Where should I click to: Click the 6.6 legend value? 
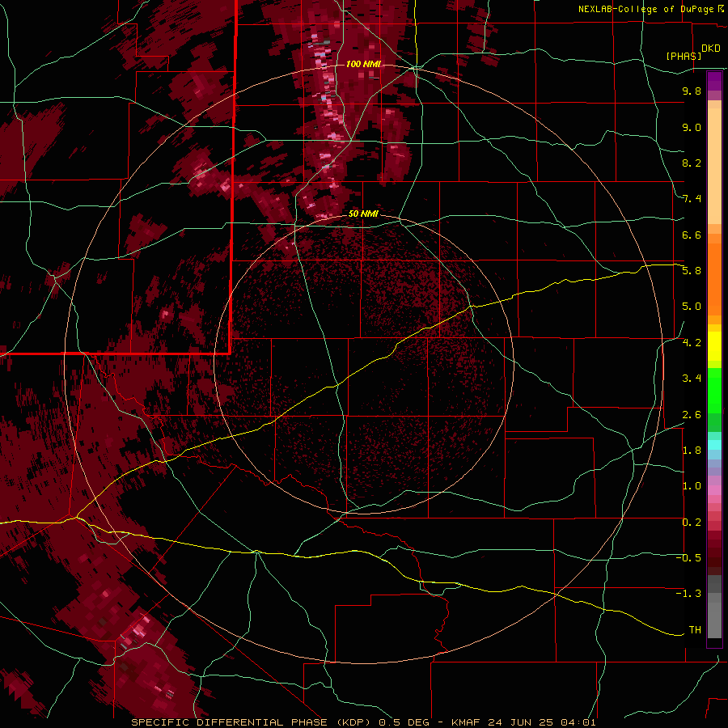point(692,235)
